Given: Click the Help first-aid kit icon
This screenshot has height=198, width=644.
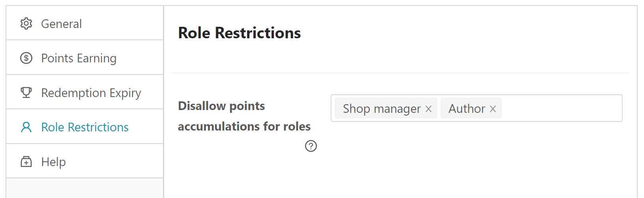Looking at the screenshot, I should pos(26,162).
